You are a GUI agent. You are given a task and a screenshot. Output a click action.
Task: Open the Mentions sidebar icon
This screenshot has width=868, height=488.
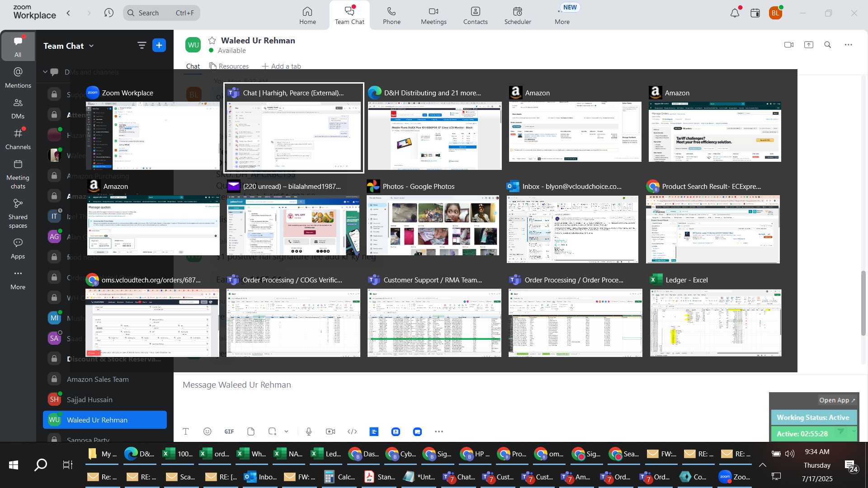point(18,78)
